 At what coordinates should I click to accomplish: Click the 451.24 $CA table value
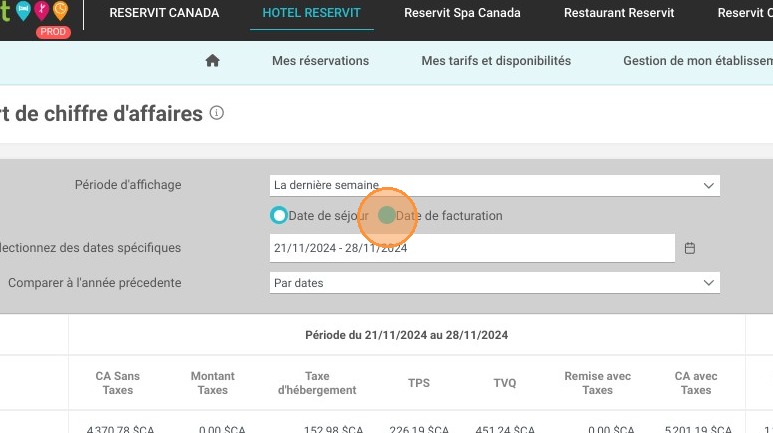(x=505, y=429)
